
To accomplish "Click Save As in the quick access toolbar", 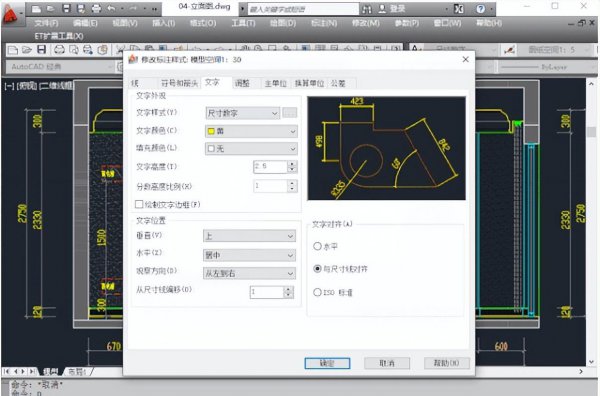I will pos(81,8).
